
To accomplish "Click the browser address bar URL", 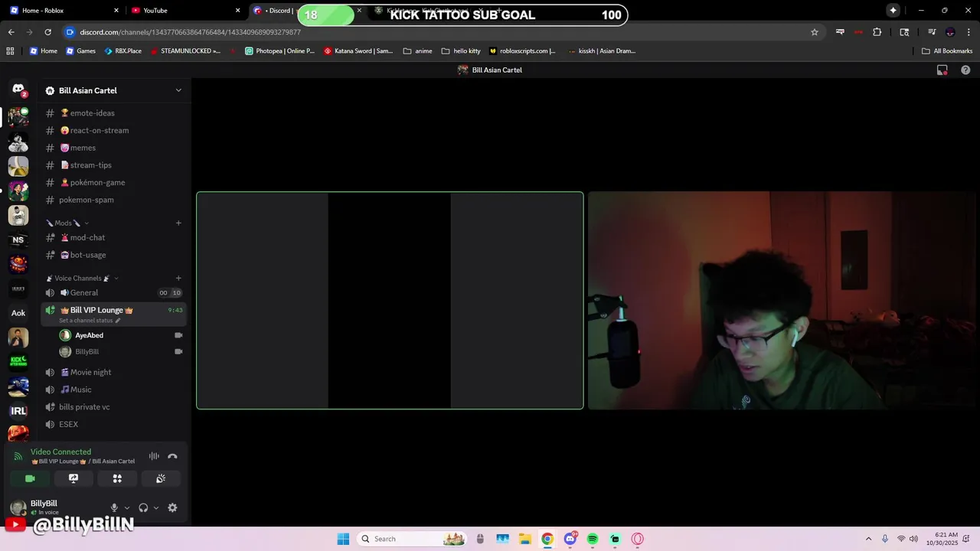I will [190, 32].
